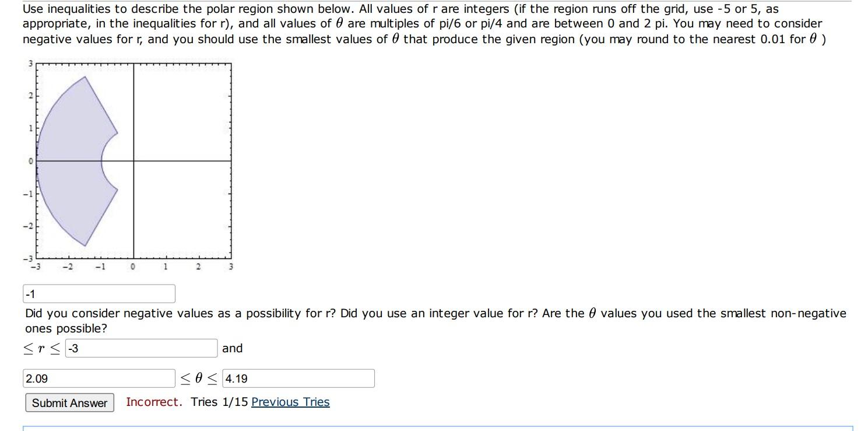Click the Submit Answer button
This screenshot has height=431, width=868.
pyautogui.click(x=69, y=402)
